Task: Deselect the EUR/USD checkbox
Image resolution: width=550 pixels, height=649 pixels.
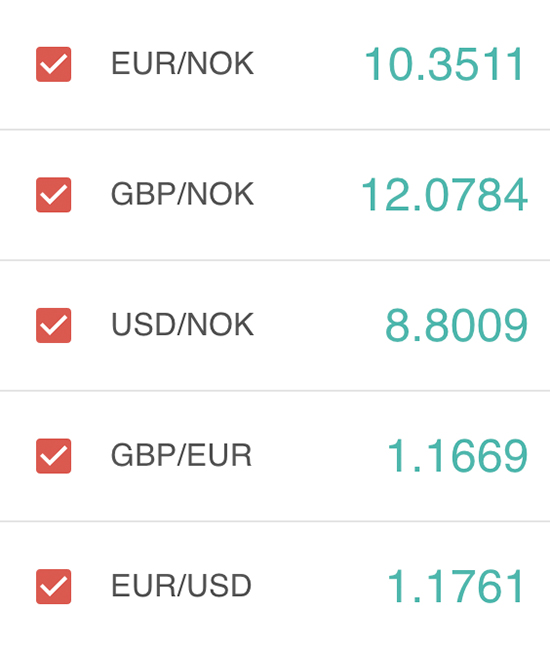Action: click(53, 587)
